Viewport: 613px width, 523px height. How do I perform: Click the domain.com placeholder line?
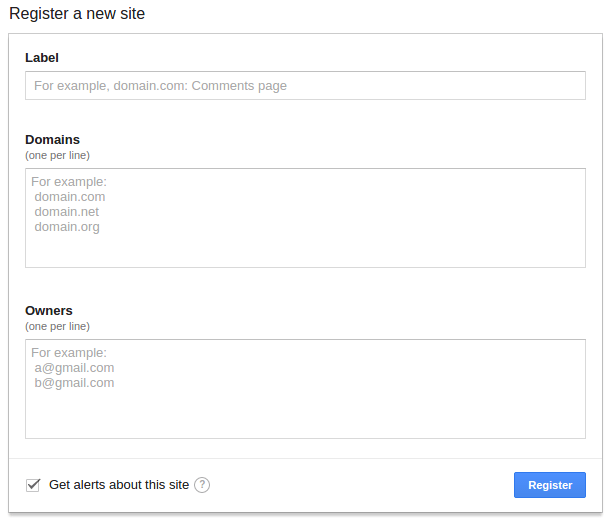click(x=69, y=197)
